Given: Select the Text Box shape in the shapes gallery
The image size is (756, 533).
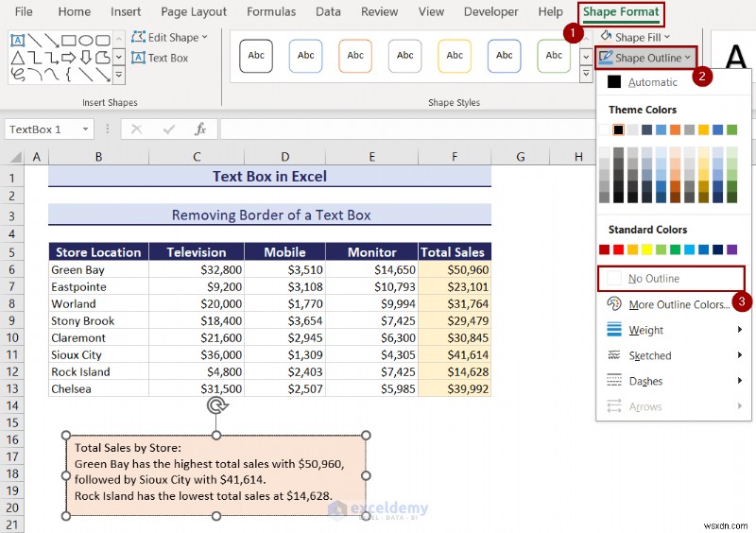Looking at the screenshot, I should pyautogui.click(x=17, y=41).
